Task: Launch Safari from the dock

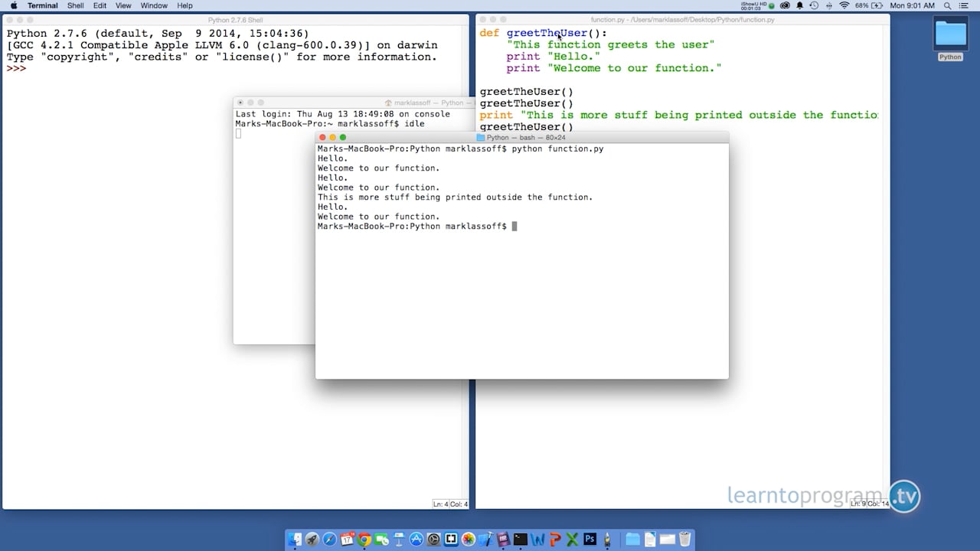Action: click(329, 540)
